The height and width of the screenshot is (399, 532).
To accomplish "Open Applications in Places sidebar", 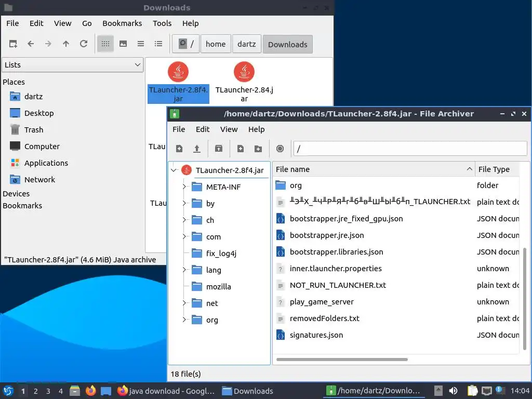I will pos(39,163).
